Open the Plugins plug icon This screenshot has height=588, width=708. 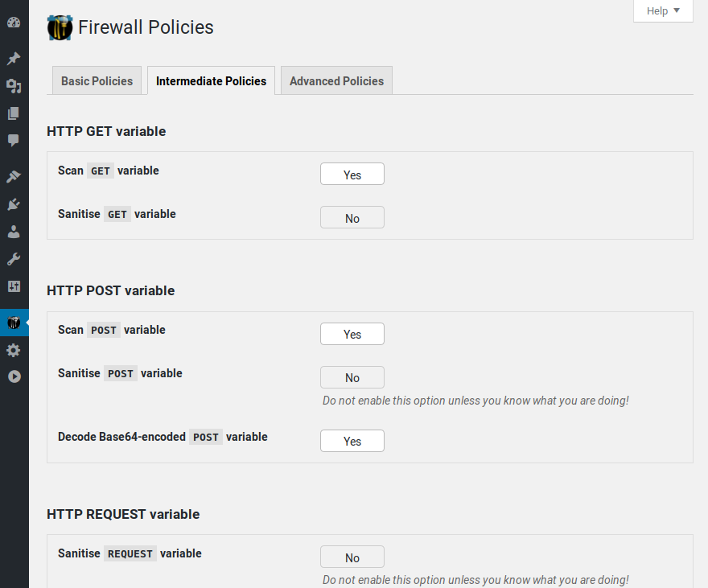14,204
